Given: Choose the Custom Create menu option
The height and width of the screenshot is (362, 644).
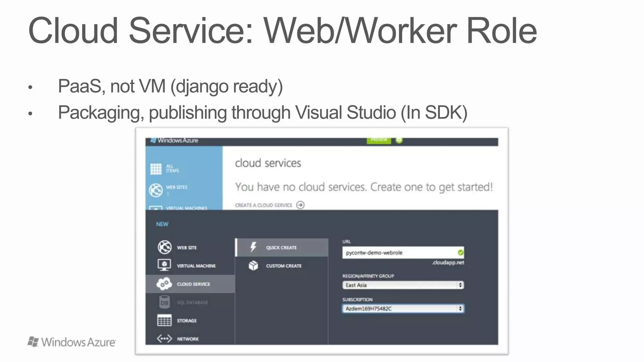Looking at the screenshot, I should point(284,266).
